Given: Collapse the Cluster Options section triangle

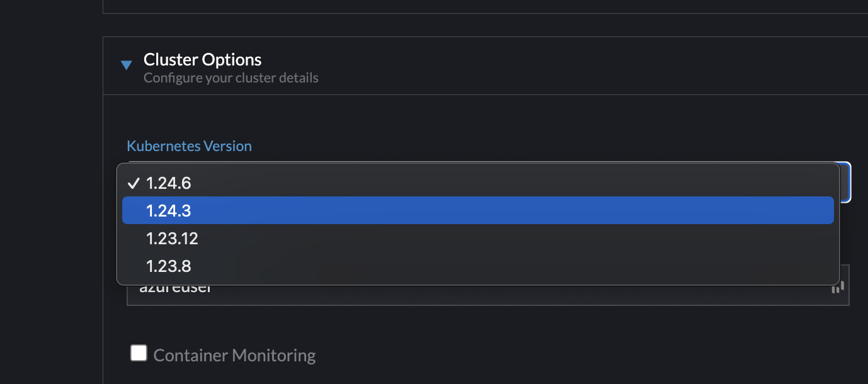Looking at the screenshot, I should pyautogui.click(x=126, y=65).
